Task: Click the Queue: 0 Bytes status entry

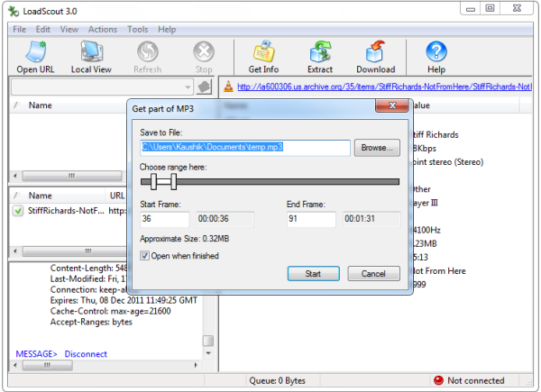Action: pos(277,380)
